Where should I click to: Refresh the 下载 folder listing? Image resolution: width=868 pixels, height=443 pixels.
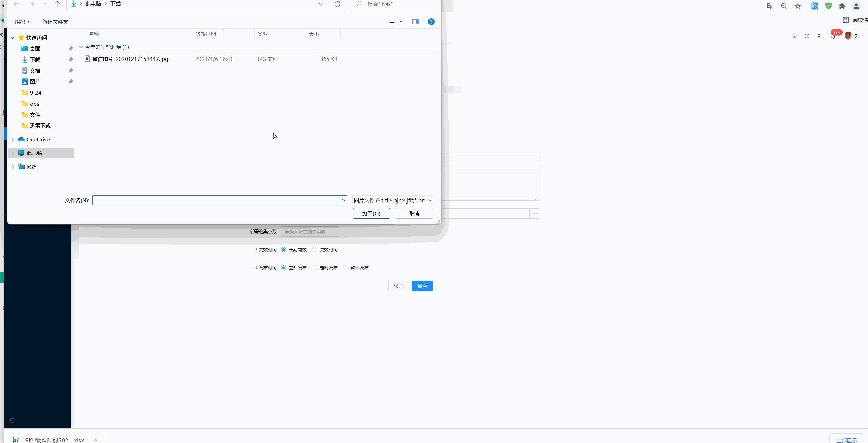pyautogui.click(x=337, y=4)
